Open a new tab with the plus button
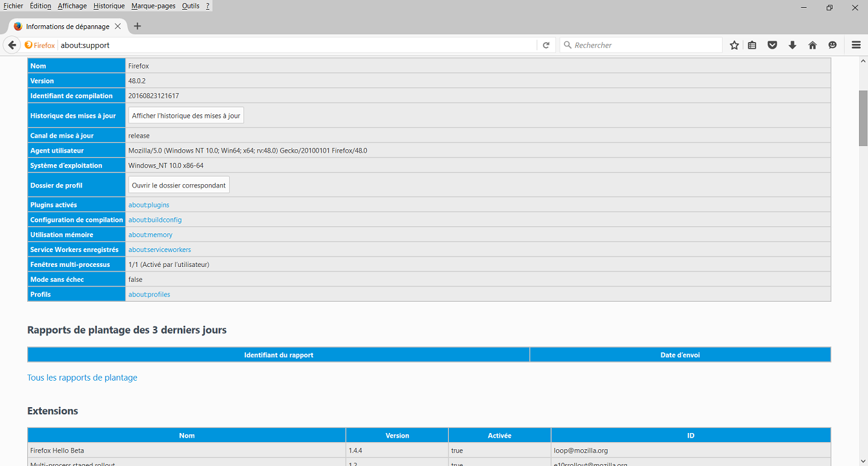 (137, 26)
